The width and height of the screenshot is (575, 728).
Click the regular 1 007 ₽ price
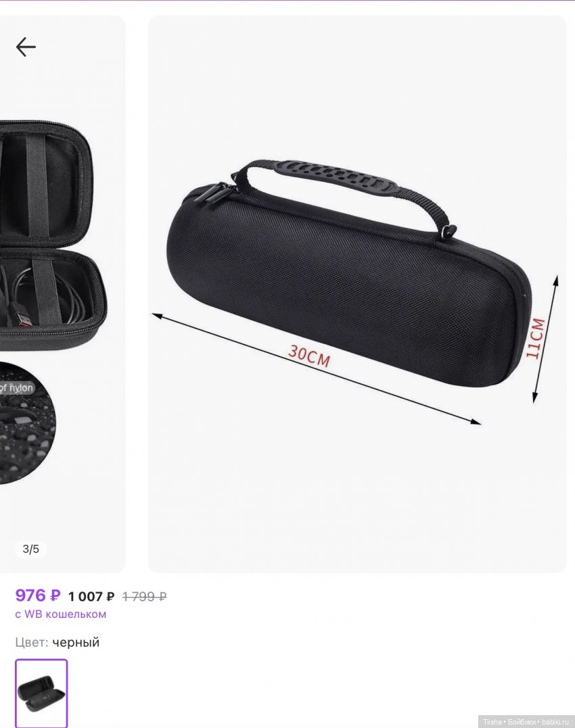(91, 596)
